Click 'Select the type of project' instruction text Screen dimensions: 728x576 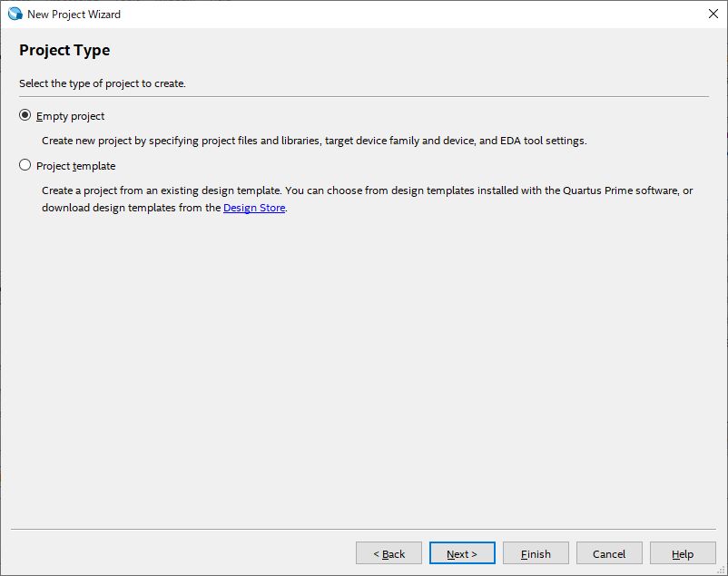[103, 83]
